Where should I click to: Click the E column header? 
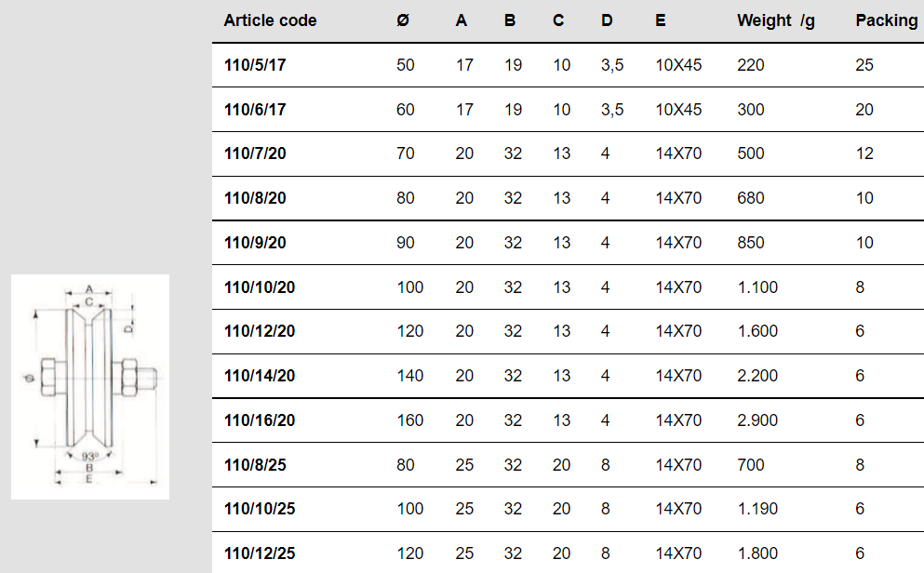click(661, 20)
